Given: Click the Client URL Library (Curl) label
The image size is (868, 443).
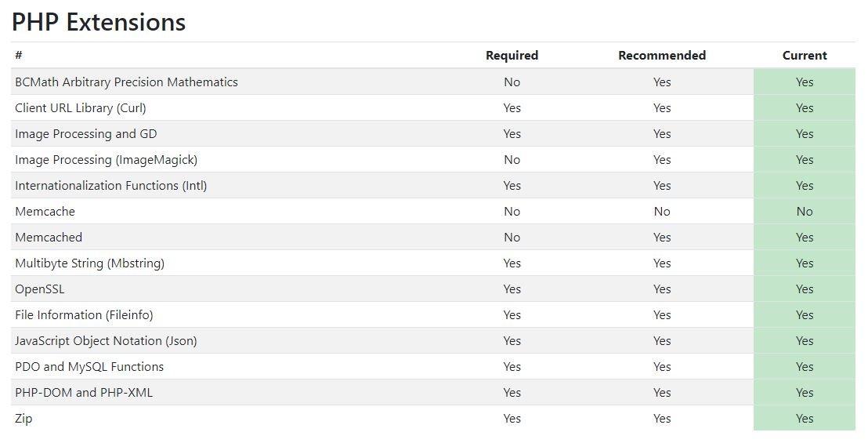Looking at the screenshot, I should click(80, 107).
